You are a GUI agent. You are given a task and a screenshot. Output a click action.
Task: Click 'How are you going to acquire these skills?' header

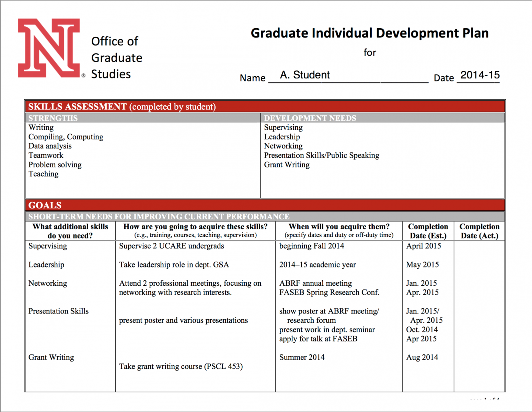[x=196, y=231]
